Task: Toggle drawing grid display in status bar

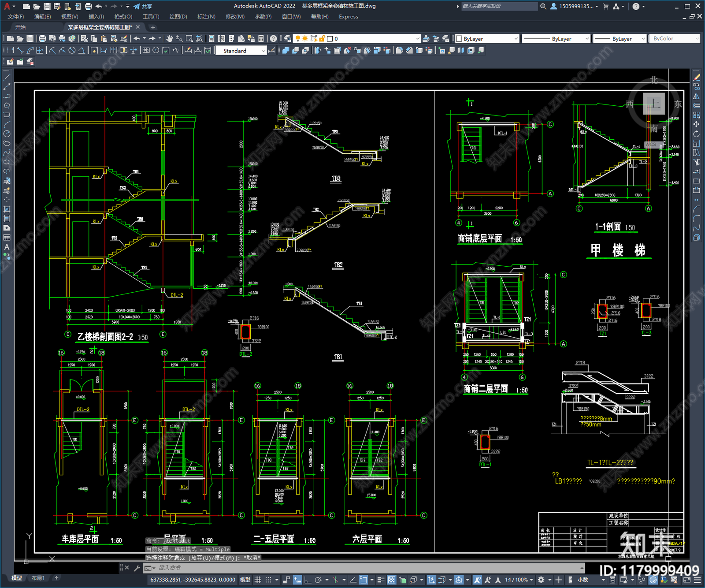Action: pos(258,580)
